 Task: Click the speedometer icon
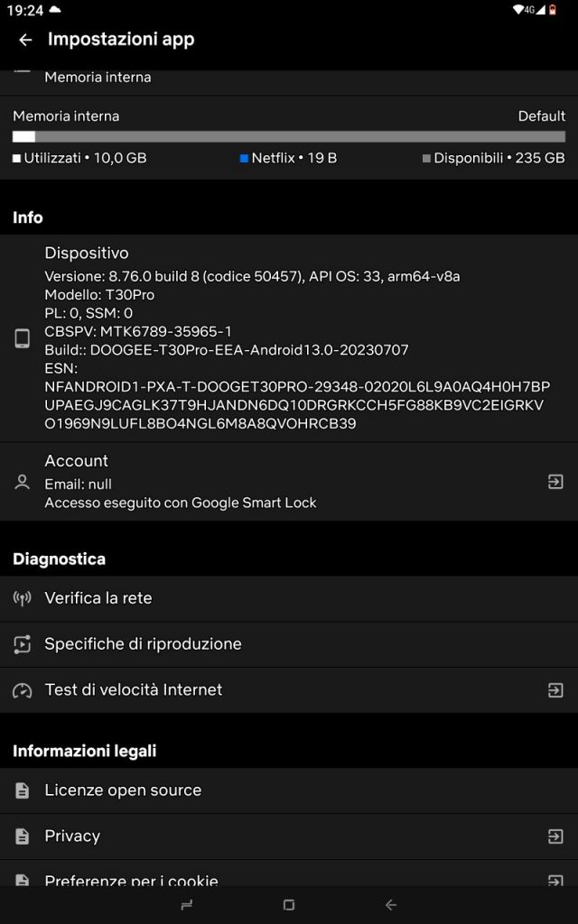[x=22, y=690]
